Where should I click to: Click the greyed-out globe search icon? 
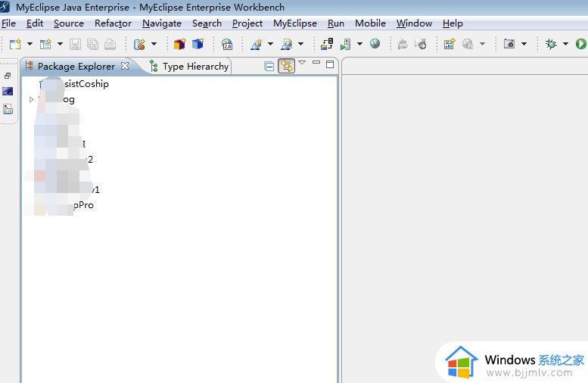tap(468, 44)
